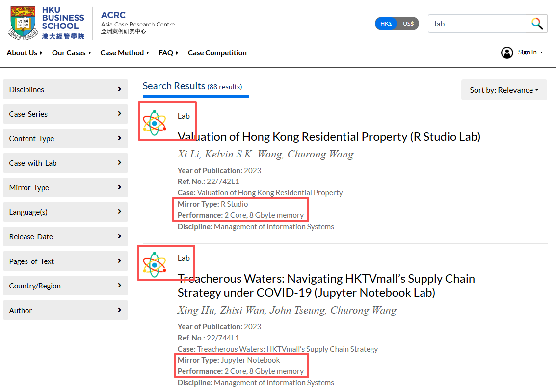Viewport: 556px width, 392px height.
Task: Click the user profile avatar icon
Action: [x=507, y=52]
